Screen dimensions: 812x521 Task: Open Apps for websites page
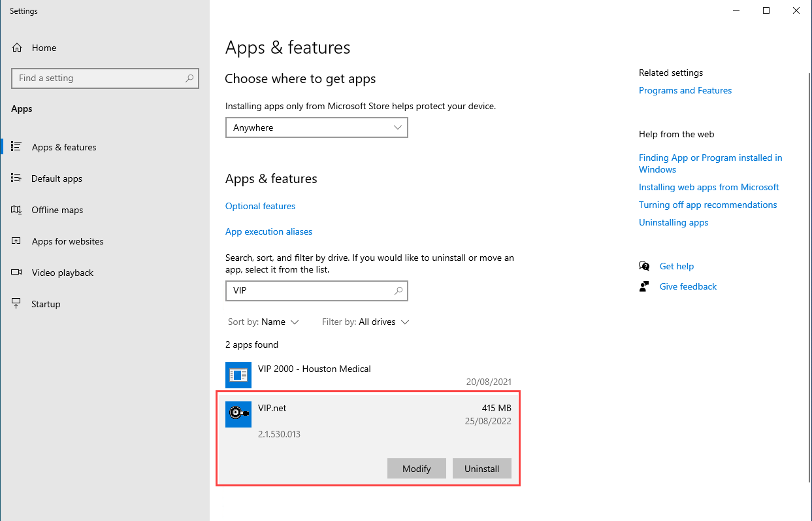click(68, 241)
